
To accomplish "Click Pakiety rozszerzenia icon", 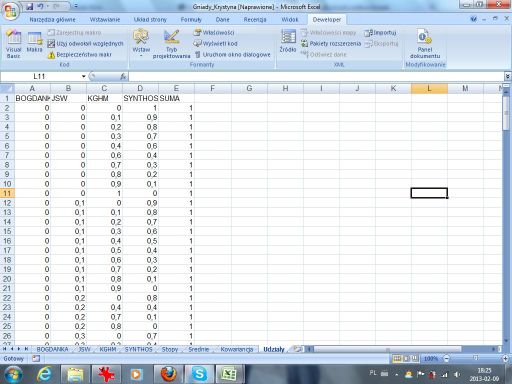I will pos(304,43).
